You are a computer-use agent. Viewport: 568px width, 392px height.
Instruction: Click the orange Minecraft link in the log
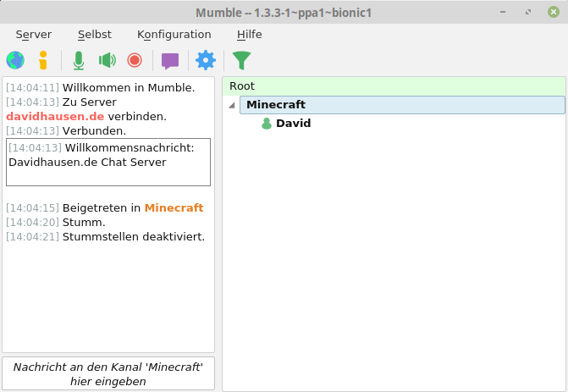click(174, 207)
